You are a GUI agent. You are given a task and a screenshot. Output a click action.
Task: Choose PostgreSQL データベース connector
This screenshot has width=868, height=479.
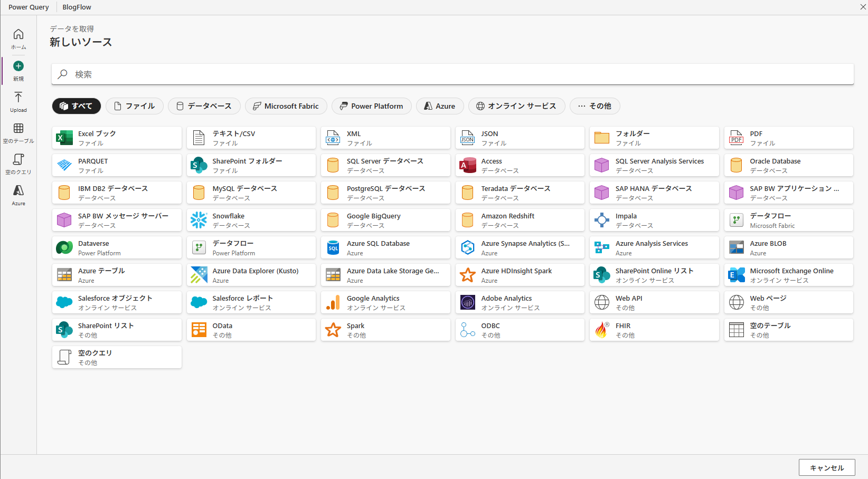385,193
